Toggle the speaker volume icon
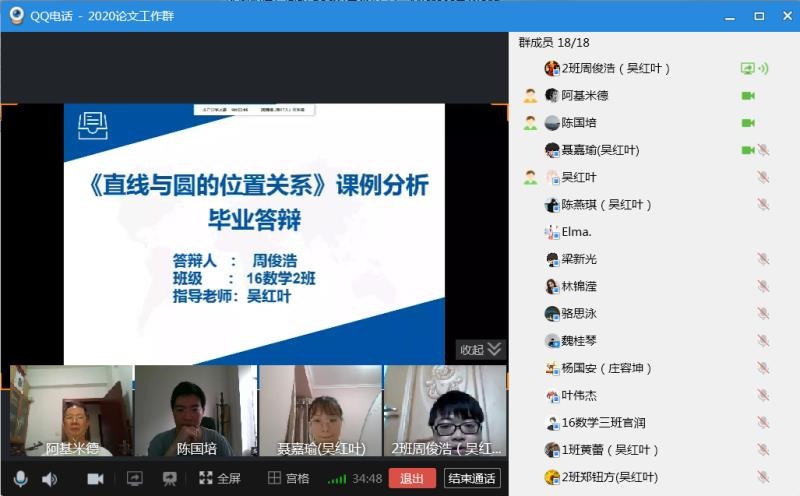800x496 pixels. tap(49, 479)
